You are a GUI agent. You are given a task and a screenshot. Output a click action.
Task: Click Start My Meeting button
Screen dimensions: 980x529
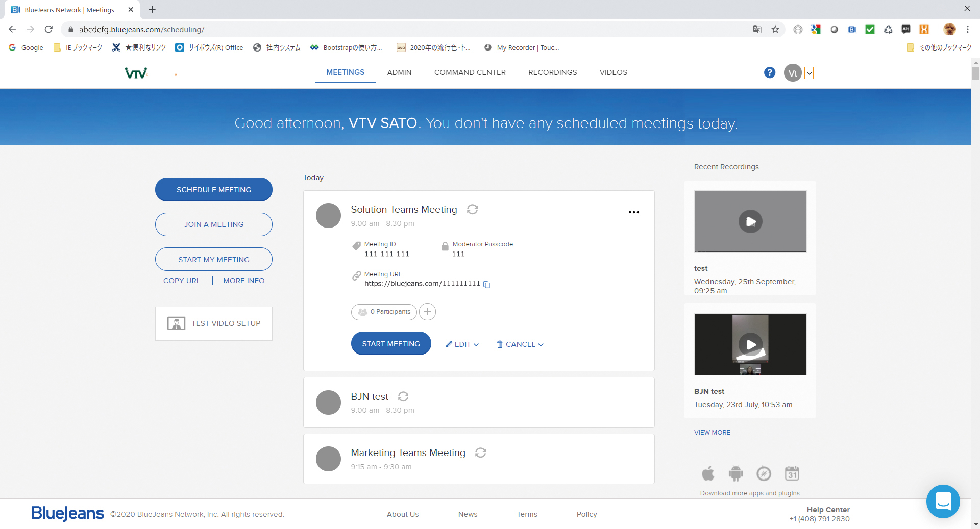point(214,260)
